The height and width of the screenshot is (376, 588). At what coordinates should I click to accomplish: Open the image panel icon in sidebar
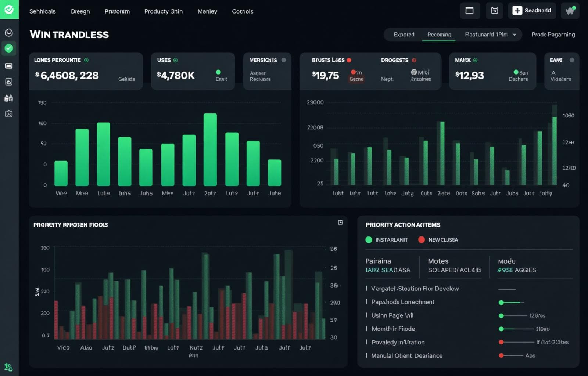pos(9,82)
